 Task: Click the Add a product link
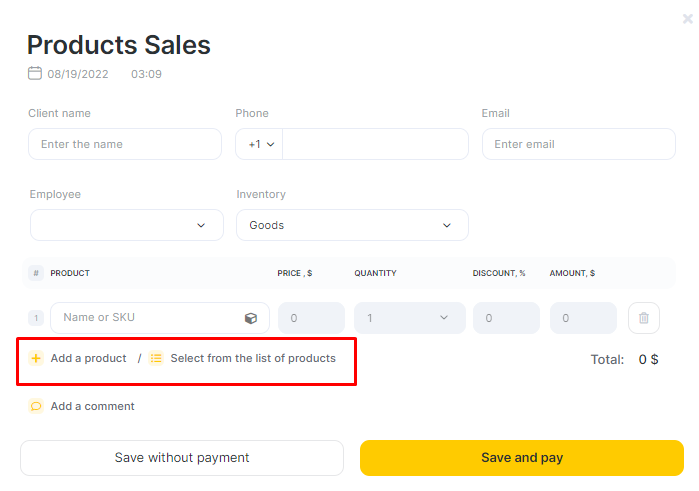[x=88, y=359]
